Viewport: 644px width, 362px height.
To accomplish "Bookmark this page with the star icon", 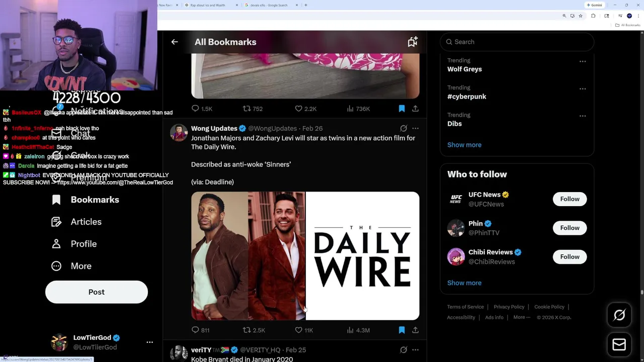I will pyautogui.click(x=580, y=16).
